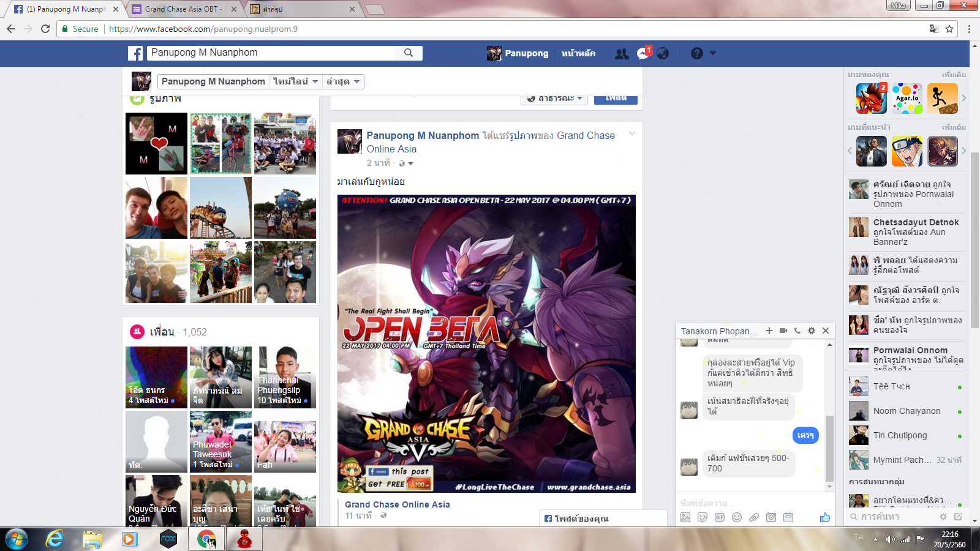Image resolution: width=980 pixels, height=551 pixels.
Task: Open the post options chevron on Panupong's post
Action: coord(632,134)
